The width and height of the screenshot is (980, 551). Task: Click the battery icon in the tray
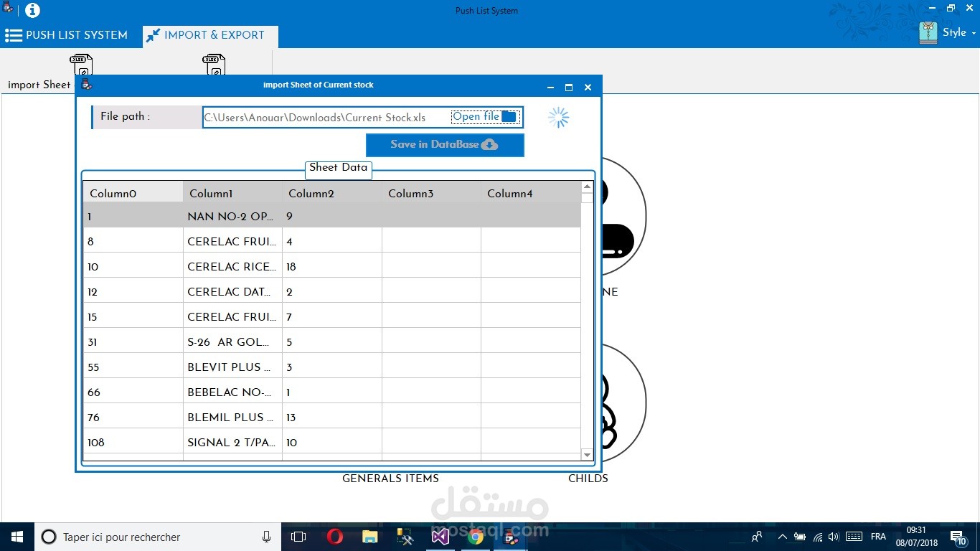(x=799, y=537)
